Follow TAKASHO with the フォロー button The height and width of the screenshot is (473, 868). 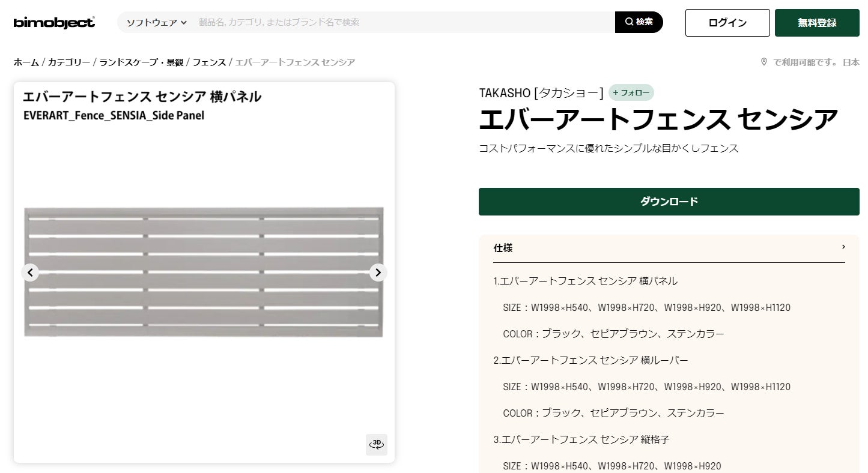coord(631,93)
